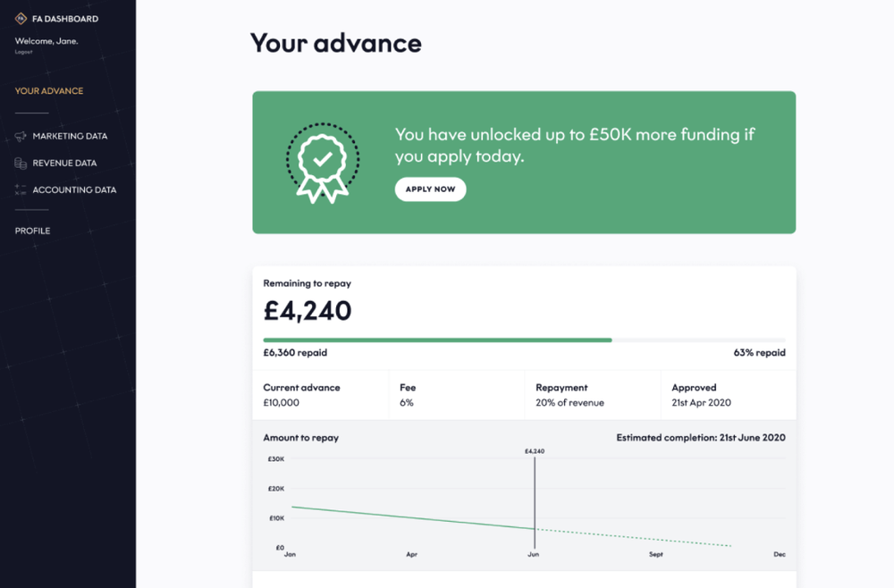This screenshot has height=588, width=894.
Task: Click the Revenue Data coins icon
Action: tap(21, 164)
